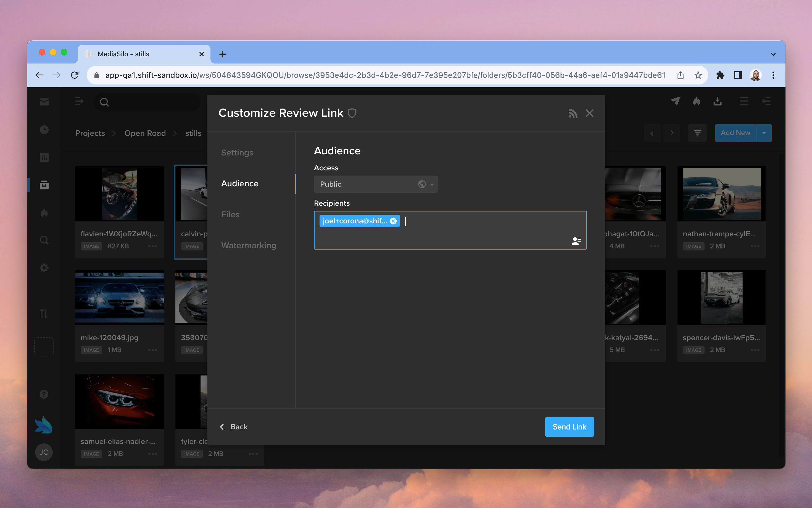Image resolution: width=812 pixels, height=508 pixels.
Task: Navigate to Open Road breadcrumb
Action: pyautogui.click(x=145, y=133)
